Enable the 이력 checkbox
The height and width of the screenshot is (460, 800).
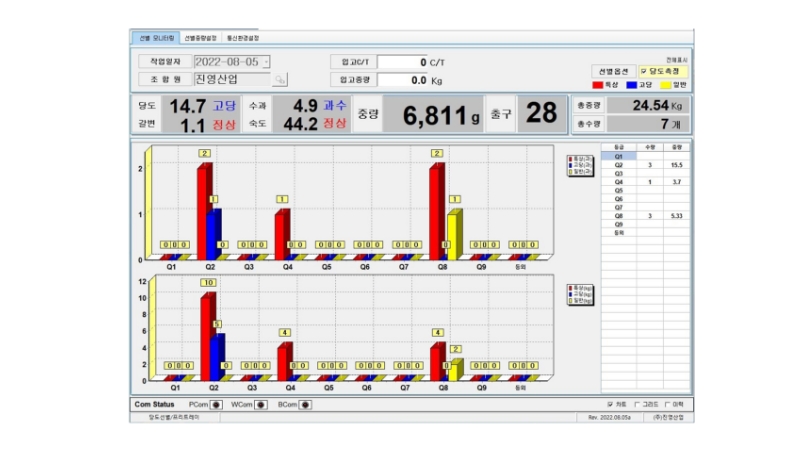667,404
